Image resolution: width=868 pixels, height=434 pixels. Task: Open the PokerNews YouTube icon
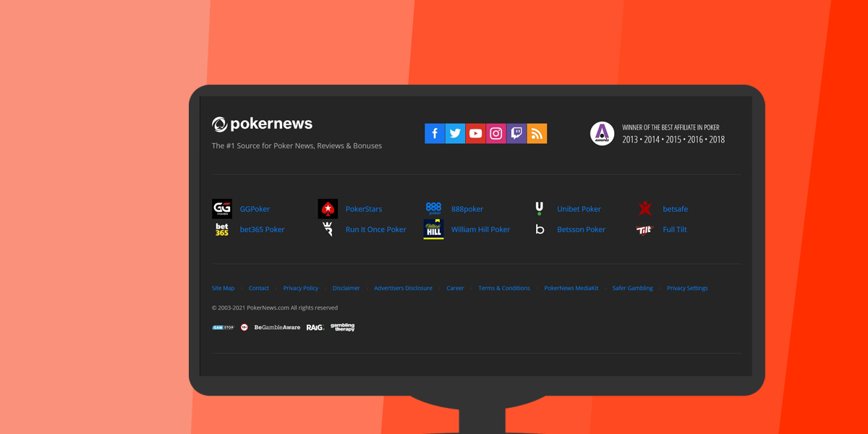(475, 133)
